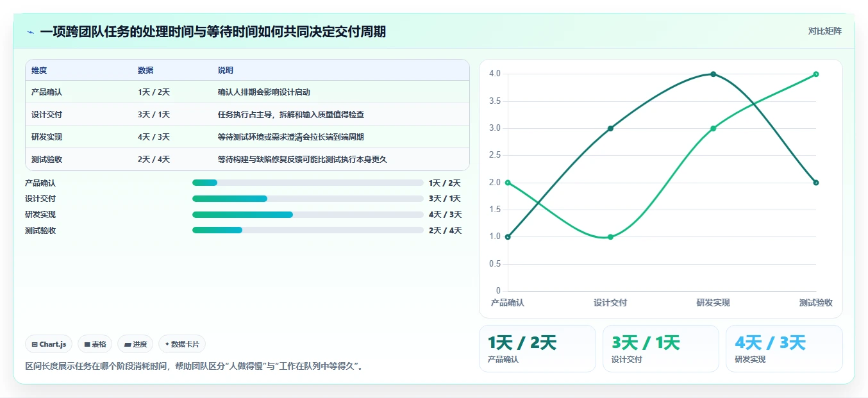The width and height of the screenshot is (868, 398).
Task: Open the 1天 / 2天 产品确认 data card
Action: [537, 349]
